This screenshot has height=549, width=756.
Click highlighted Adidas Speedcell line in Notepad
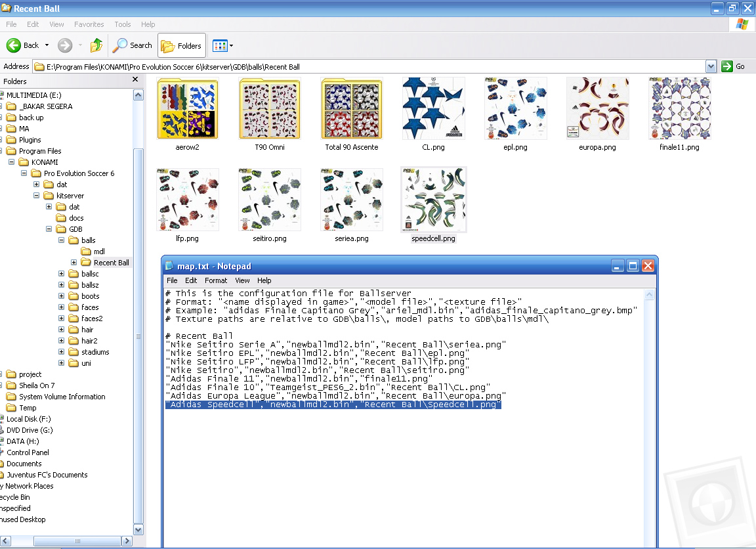(333, 405)
